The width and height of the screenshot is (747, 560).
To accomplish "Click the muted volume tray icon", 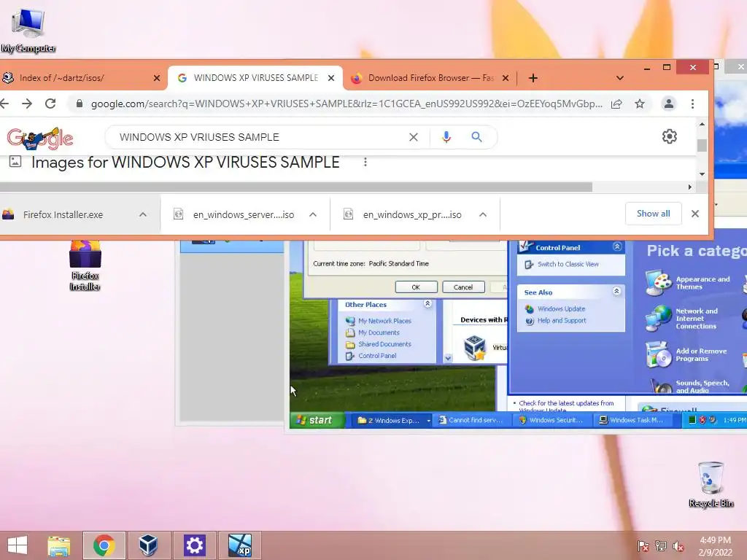I will pyautogui.click(x=678, y=545).
